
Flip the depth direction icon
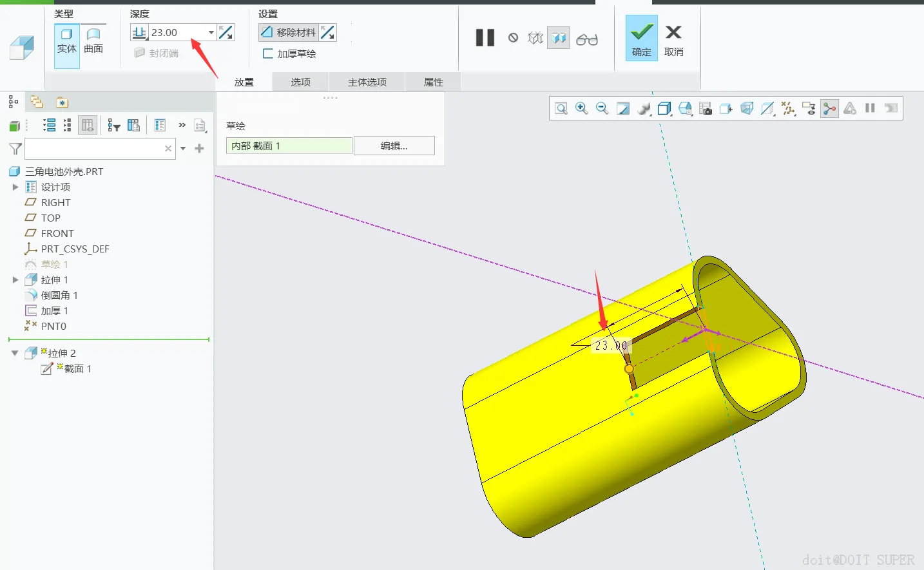[x=226, y=32]
